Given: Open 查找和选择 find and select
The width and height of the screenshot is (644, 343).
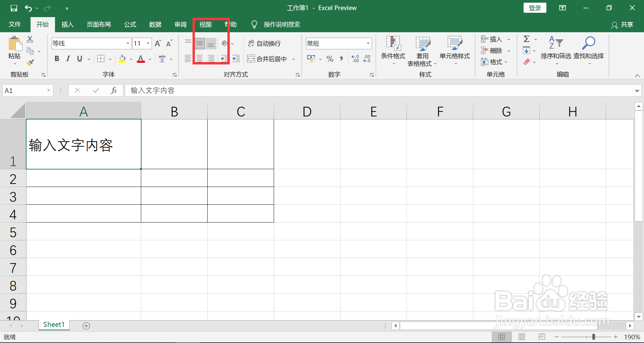Looking at the screenshot, I should pyautogui.click(x=589, y=51).
